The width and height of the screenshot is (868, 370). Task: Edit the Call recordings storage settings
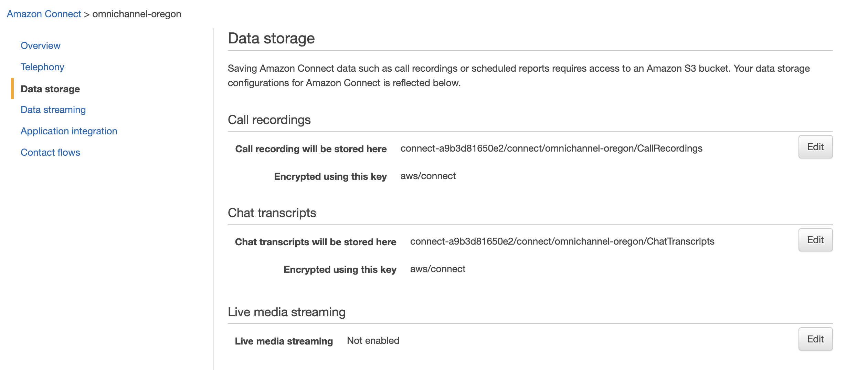coord(815,147)
